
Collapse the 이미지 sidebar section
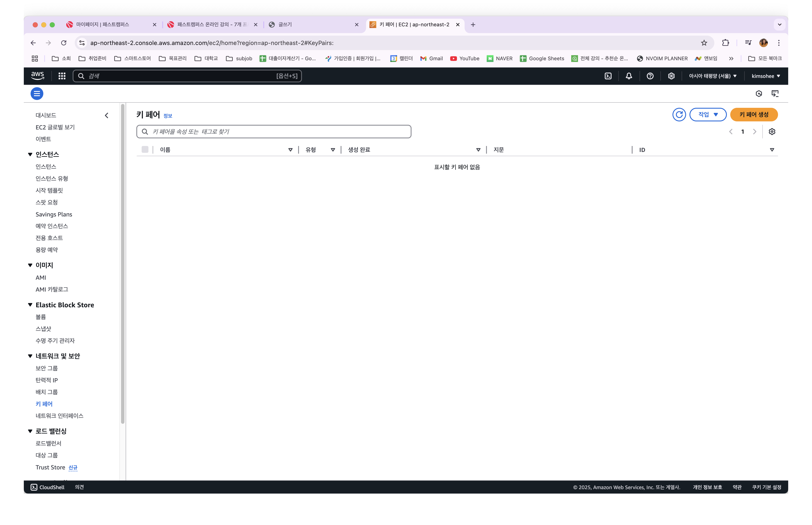coord(30,265)
